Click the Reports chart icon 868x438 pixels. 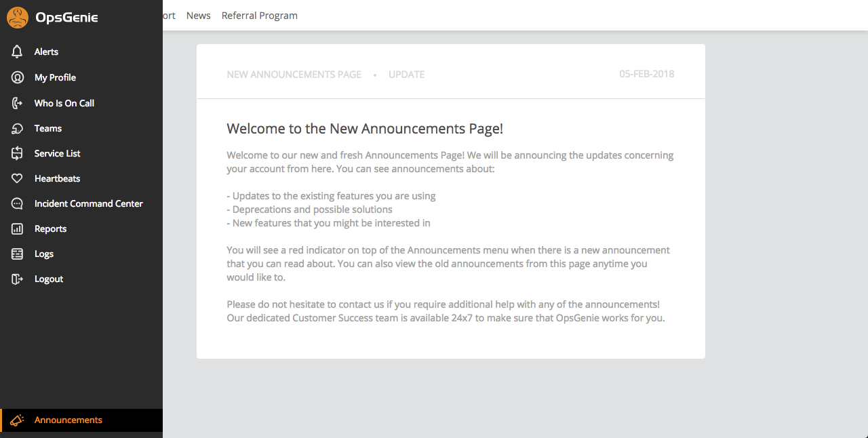pos(18,228)
